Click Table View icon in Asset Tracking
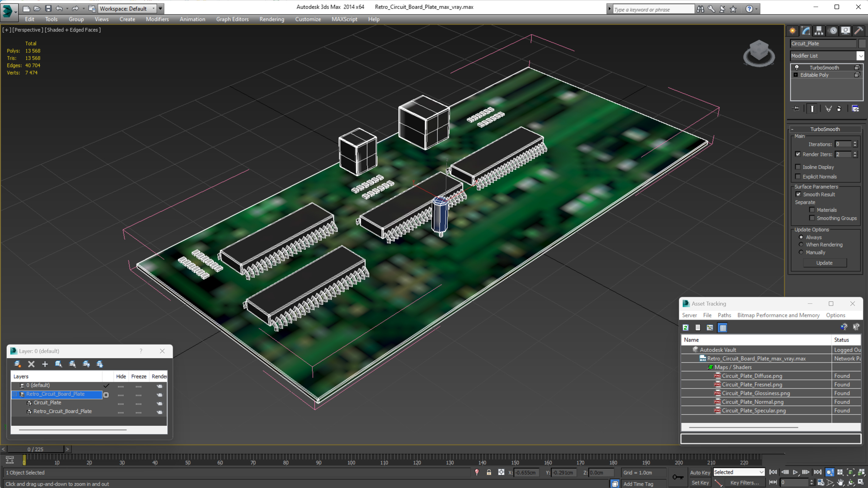This screenshot has height=488, width=868. click(x=723, y=327)
